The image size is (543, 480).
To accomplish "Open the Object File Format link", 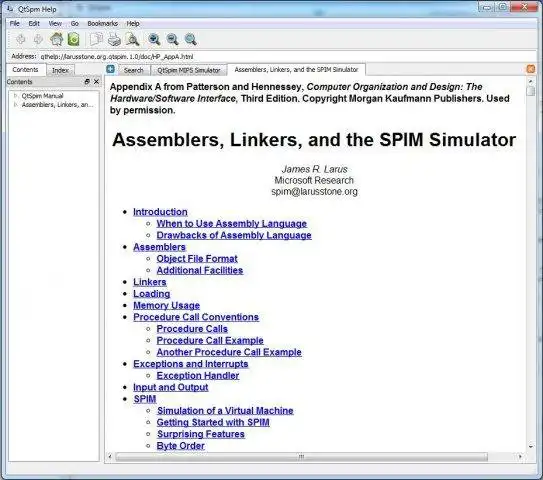I will coord(197,259).
